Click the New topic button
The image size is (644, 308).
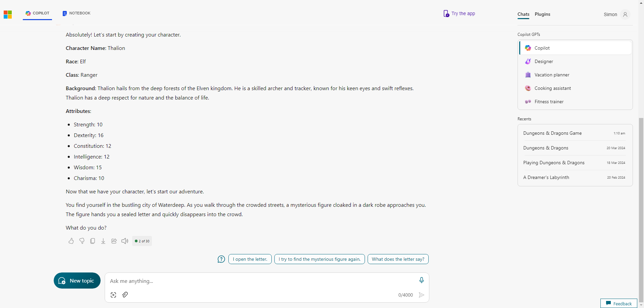click(x=77, y=281)
